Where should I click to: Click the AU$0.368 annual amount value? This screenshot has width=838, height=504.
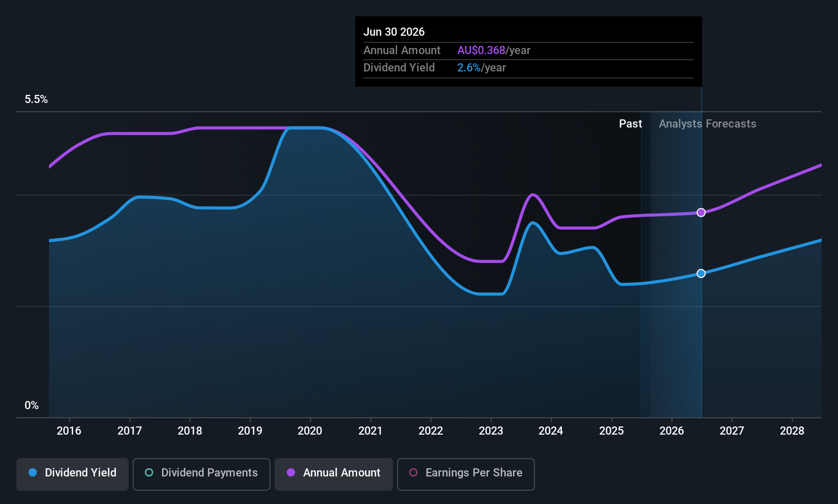[x=481, y=50]
